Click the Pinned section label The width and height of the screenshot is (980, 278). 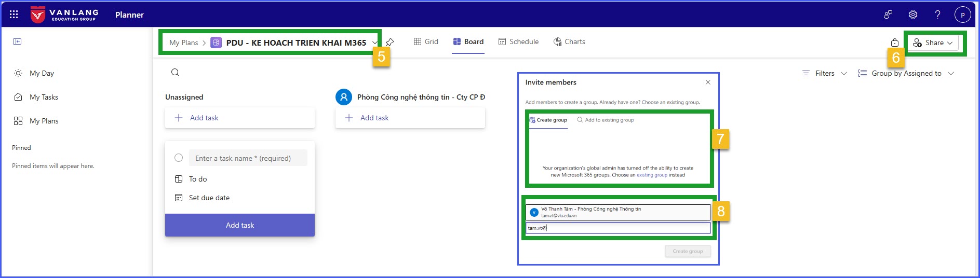pos(21,148)
